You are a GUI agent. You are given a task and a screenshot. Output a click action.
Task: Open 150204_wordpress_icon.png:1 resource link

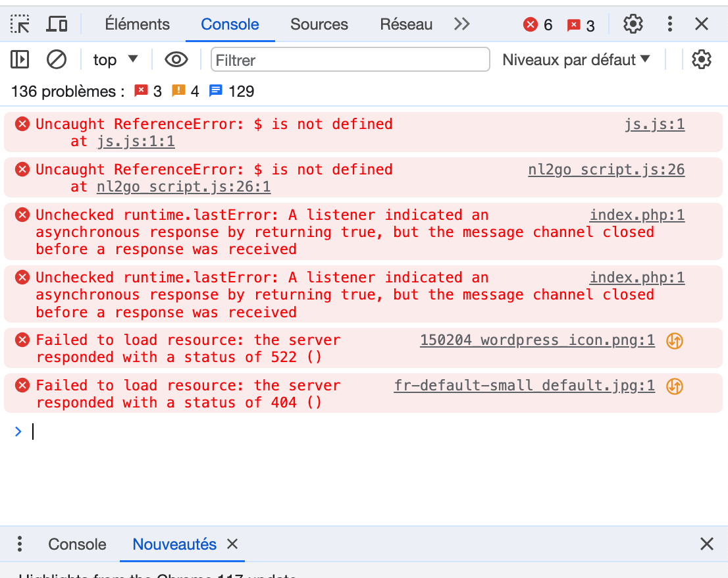click(538, 340)
